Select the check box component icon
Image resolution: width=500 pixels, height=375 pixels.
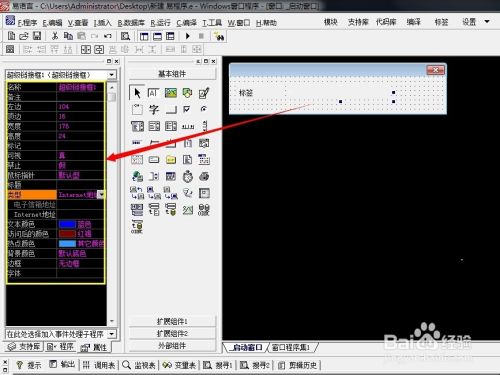tap(187, 109)
